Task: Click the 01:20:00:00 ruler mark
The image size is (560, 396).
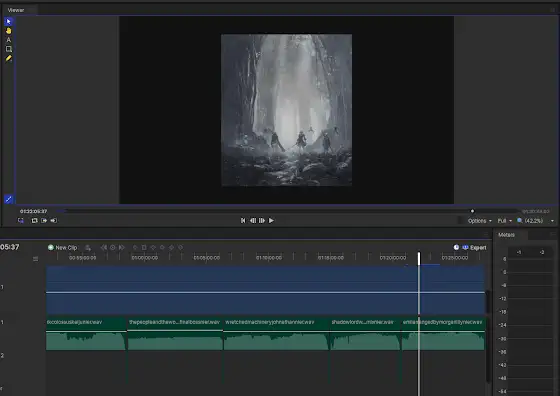Action: [x=393, y=257]
